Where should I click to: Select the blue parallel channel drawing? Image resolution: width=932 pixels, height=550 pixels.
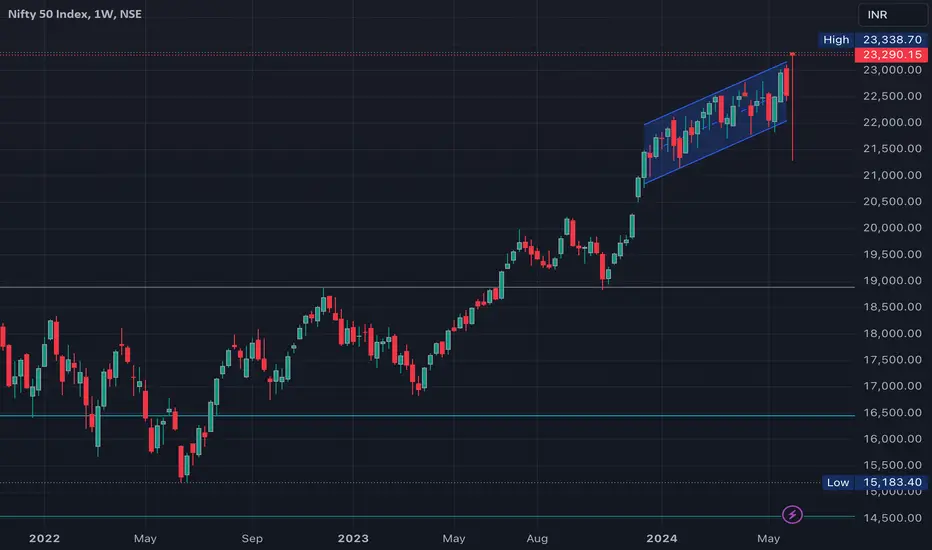coord(716,122)
